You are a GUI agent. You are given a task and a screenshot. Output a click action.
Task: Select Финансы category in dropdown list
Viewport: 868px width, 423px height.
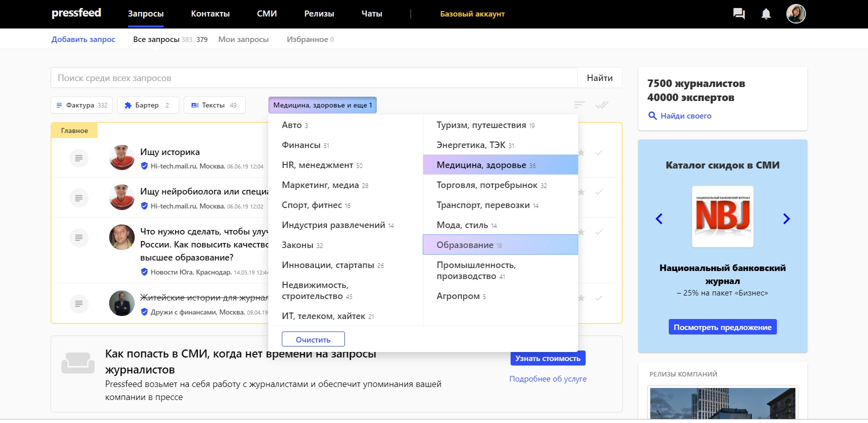point(301,145)
